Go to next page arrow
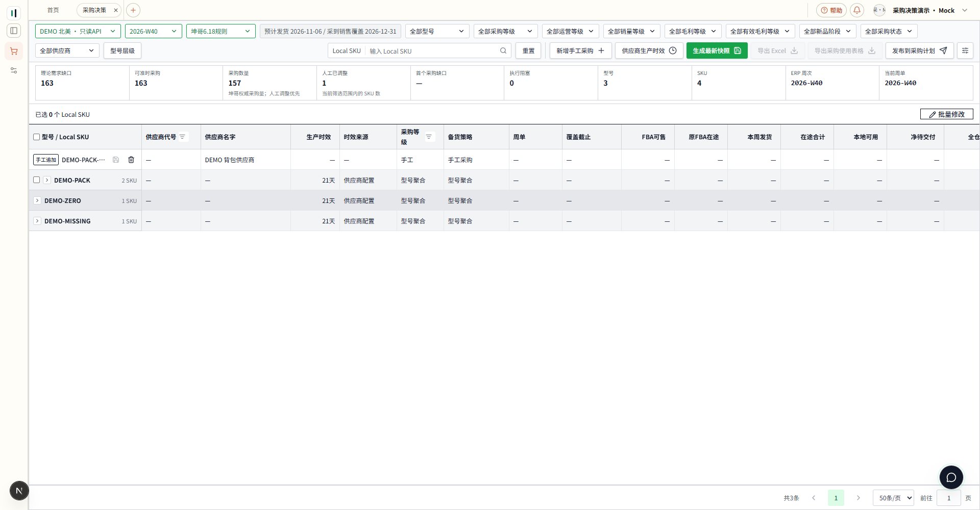This screenshot has height=510, width=980. [x=859, y=498]
